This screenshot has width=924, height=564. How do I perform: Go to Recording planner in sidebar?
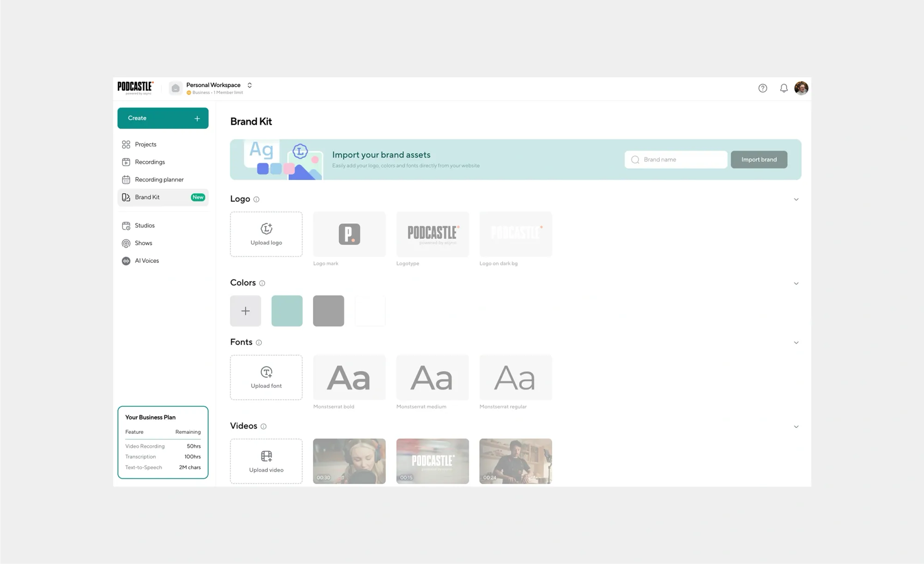(x=159, y=180)
